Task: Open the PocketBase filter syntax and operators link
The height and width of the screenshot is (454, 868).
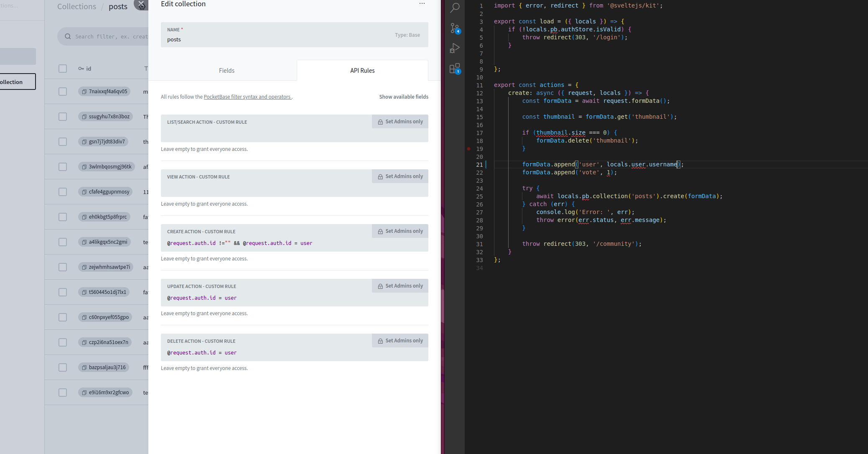Action: click(x=247, y=97)
